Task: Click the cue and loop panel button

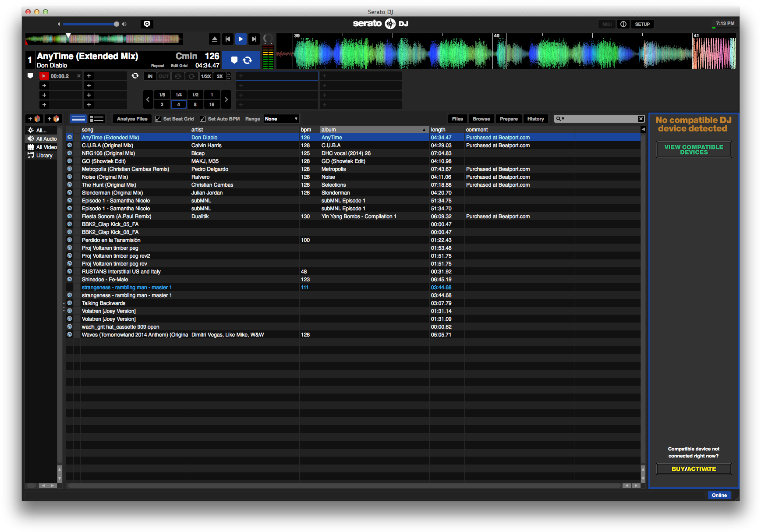Action: [x=241, y=60]
